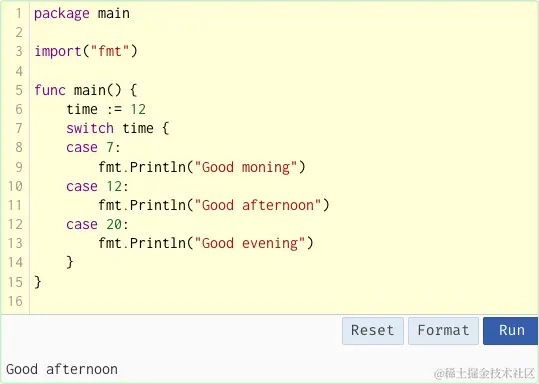Click the 'time := 12' assignment
Image resolution: width=539 pixels, height=384 pixels.
click(x=106, y=110)
